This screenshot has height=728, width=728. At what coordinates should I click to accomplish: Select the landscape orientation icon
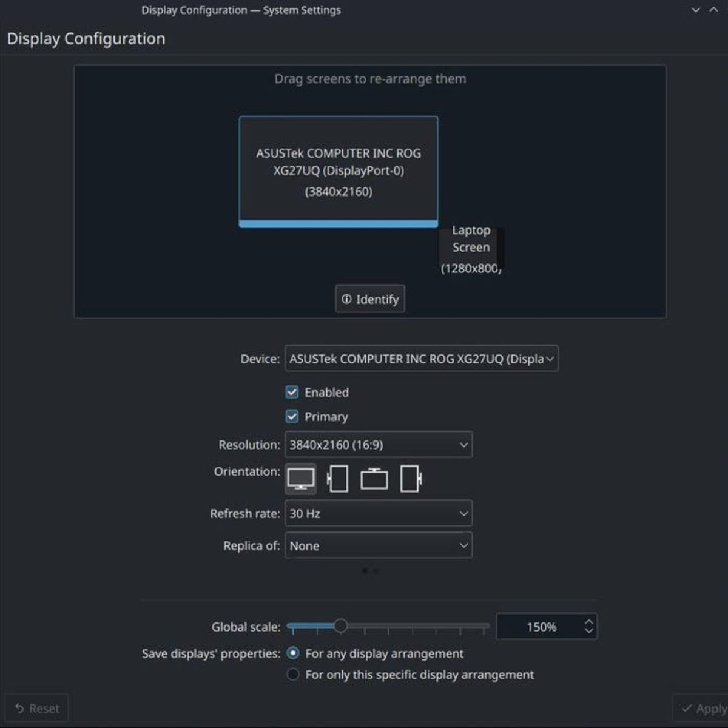300,478
